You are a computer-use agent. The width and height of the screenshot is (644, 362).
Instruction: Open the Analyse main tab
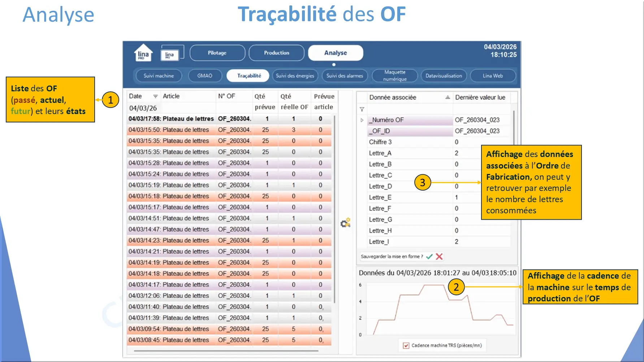pos(336,53)
